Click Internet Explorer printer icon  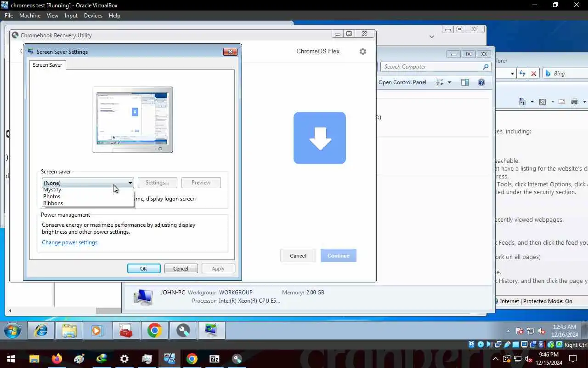point(575,102)
